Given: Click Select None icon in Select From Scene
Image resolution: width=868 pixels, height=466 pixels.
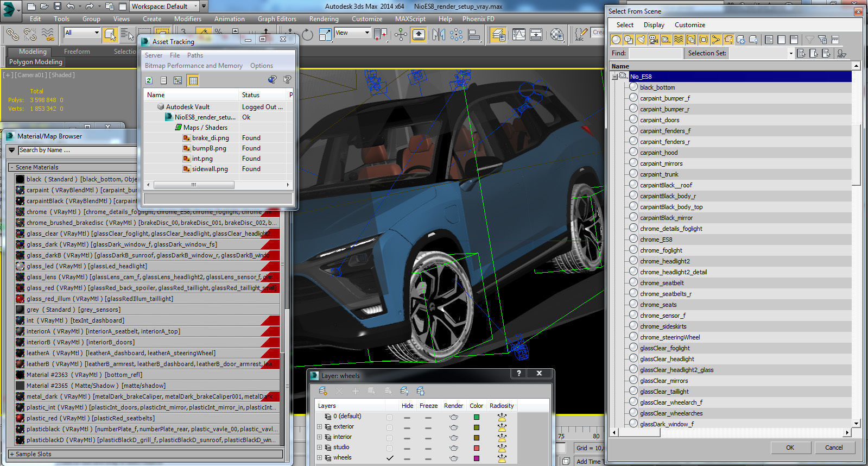Looking at the screenshot, I should click(x=781, y=40).
